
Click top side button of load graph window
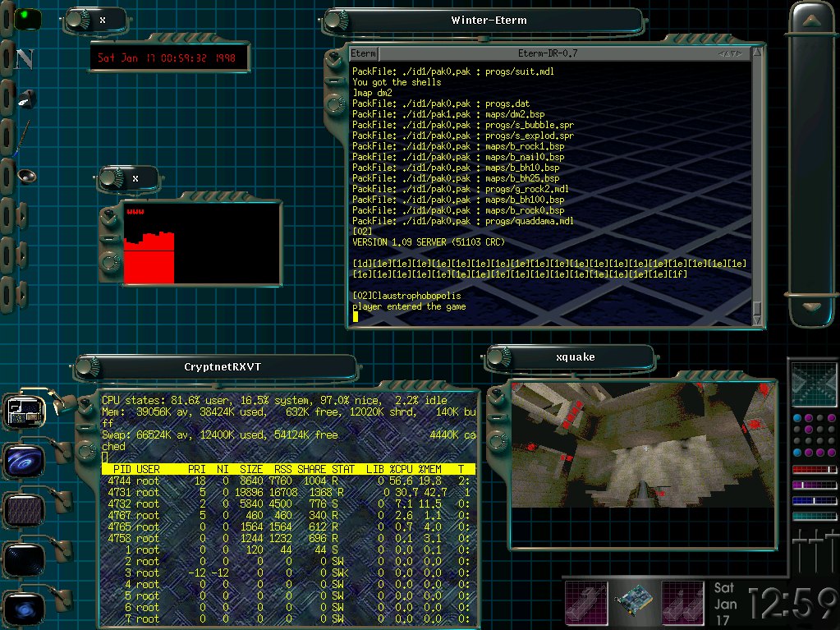tap(110, 216)
